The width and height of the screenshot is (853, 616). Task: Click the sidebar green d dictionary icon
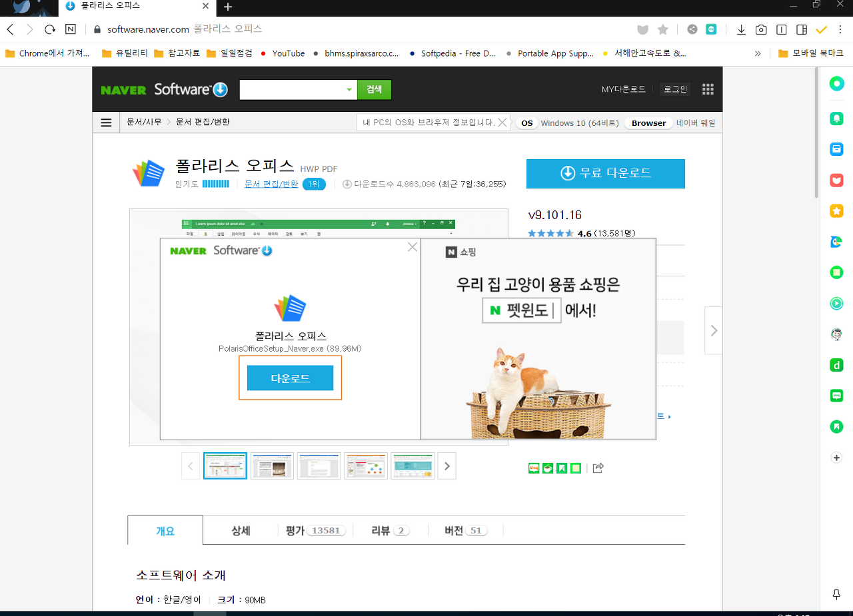836,365
